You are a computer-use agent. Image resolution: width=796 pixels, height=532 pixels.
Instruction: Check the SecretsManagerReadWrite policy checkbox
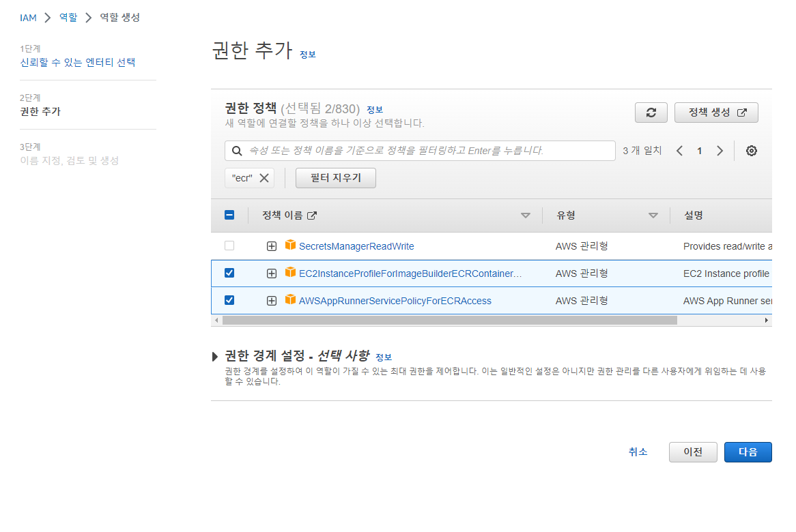point(229,246)
